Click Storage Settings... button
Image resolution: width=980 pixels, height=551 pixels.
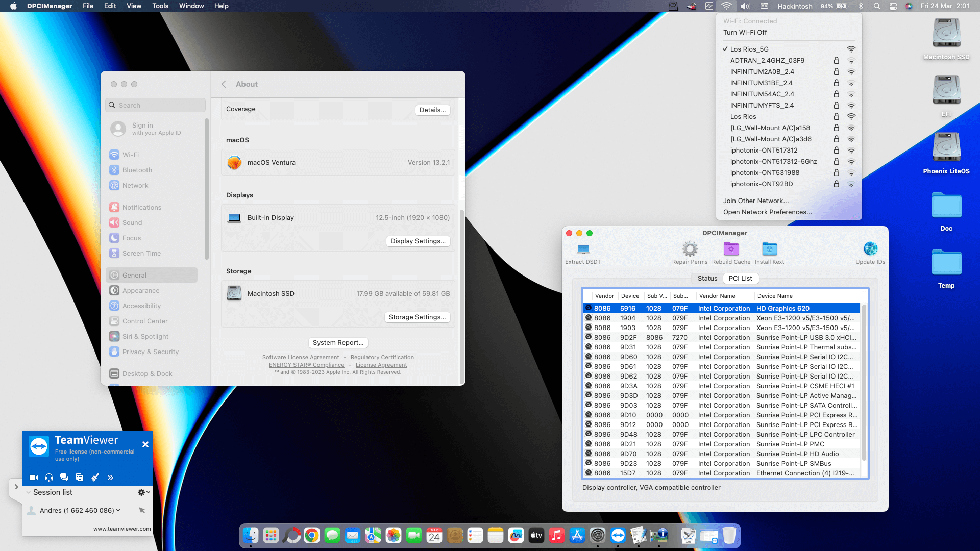pos(417,317)
